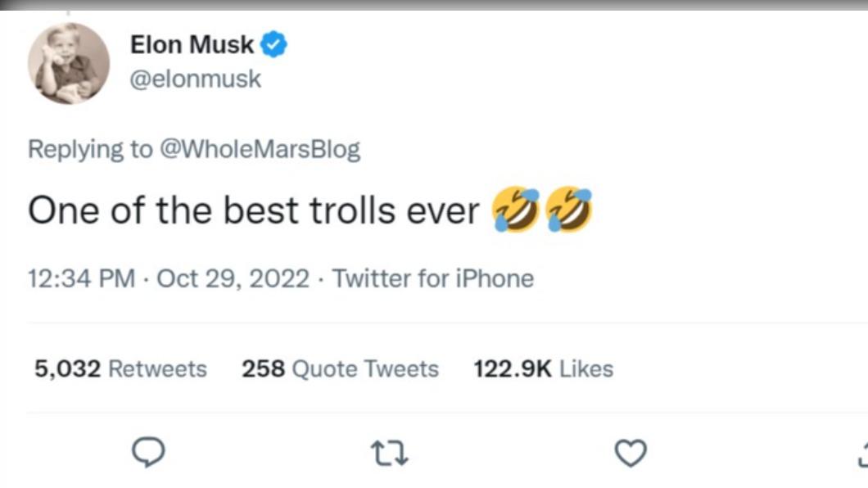Open Elon Musk's profile picture
This screenshot has width=868, height=488.
[69, 63]
